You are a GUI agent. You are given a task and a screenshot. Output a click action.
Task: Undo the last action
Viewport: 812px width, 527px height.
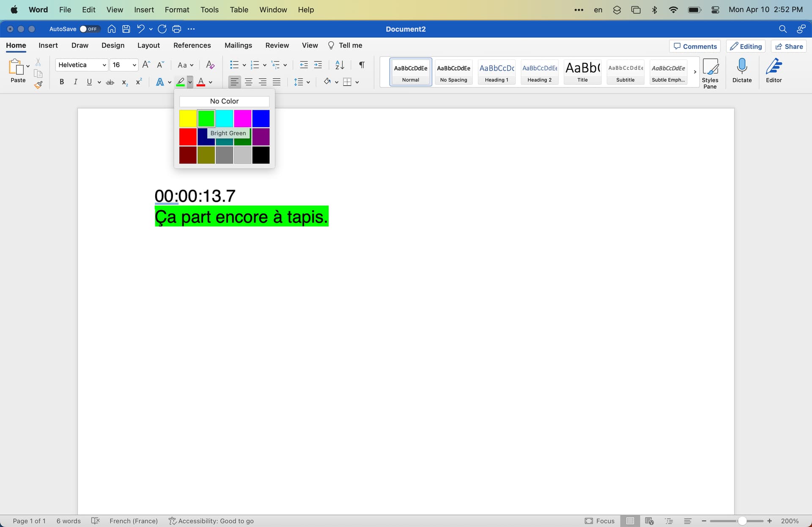pos(140,29)
